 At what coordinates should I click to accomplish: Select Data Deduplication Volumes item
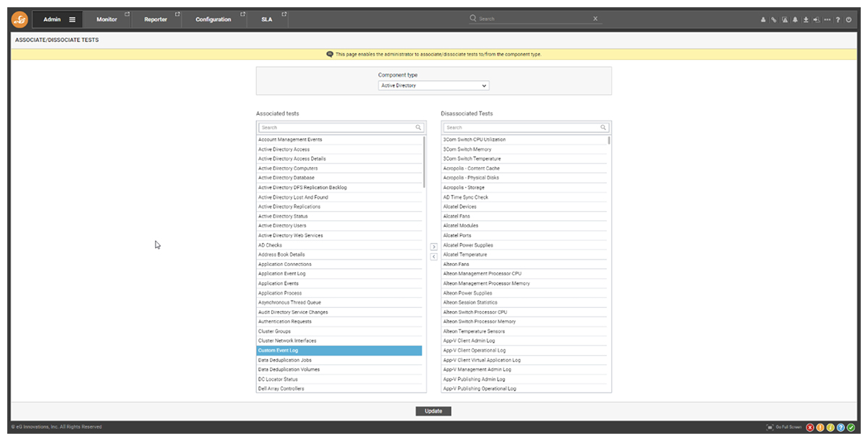(339, 369)
